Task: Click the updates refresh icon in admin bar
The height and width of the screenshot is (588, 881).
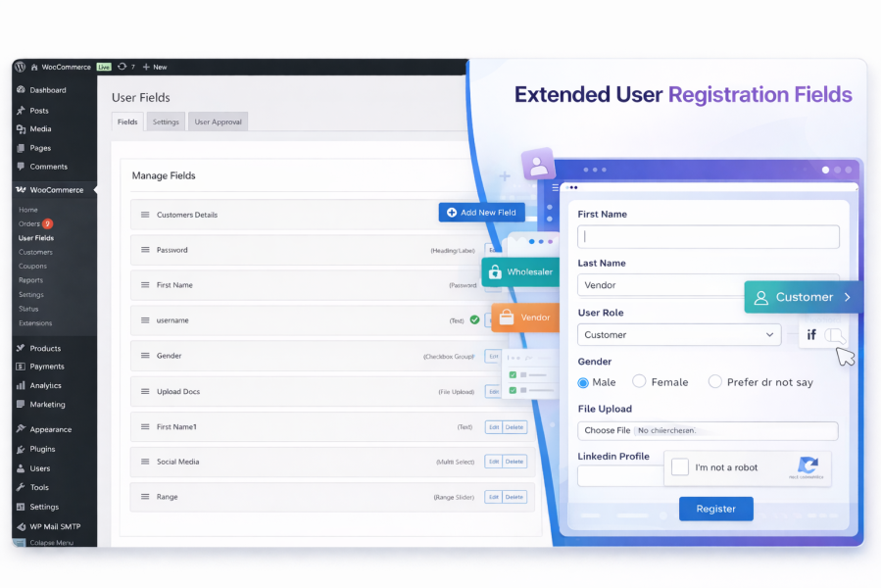Action: (122, 67)
